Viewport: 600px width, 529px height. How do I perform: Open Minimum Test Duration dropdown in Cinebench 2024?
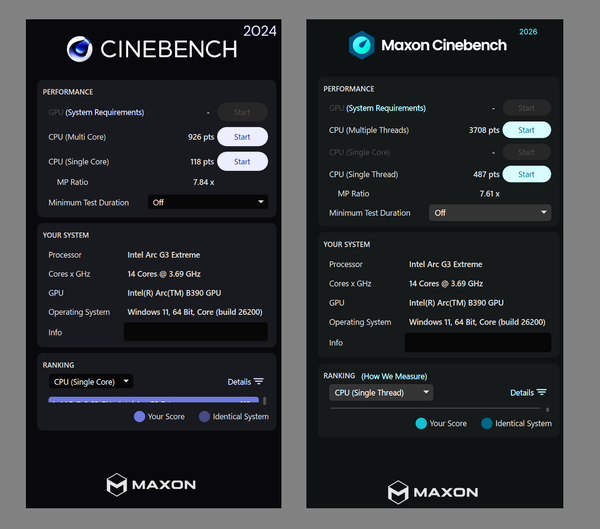tap(208, 202)
